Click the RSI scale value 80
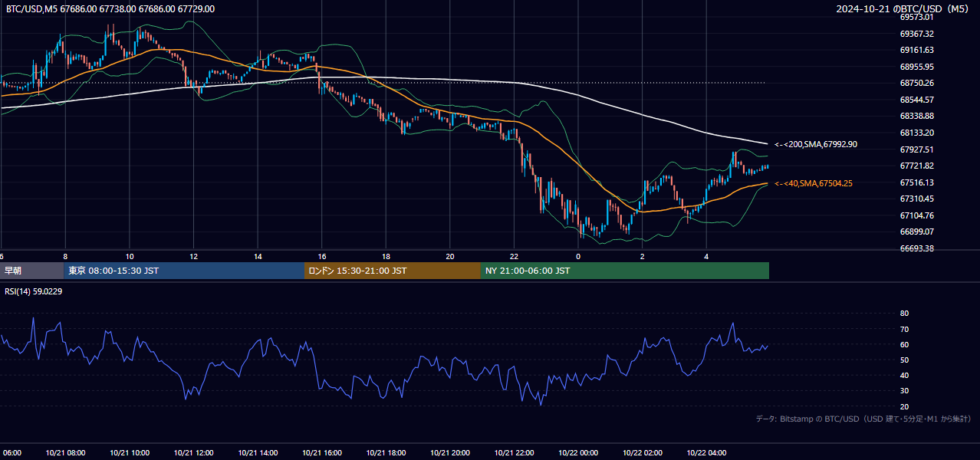This screenshot has width=980, height=460. 904,314
